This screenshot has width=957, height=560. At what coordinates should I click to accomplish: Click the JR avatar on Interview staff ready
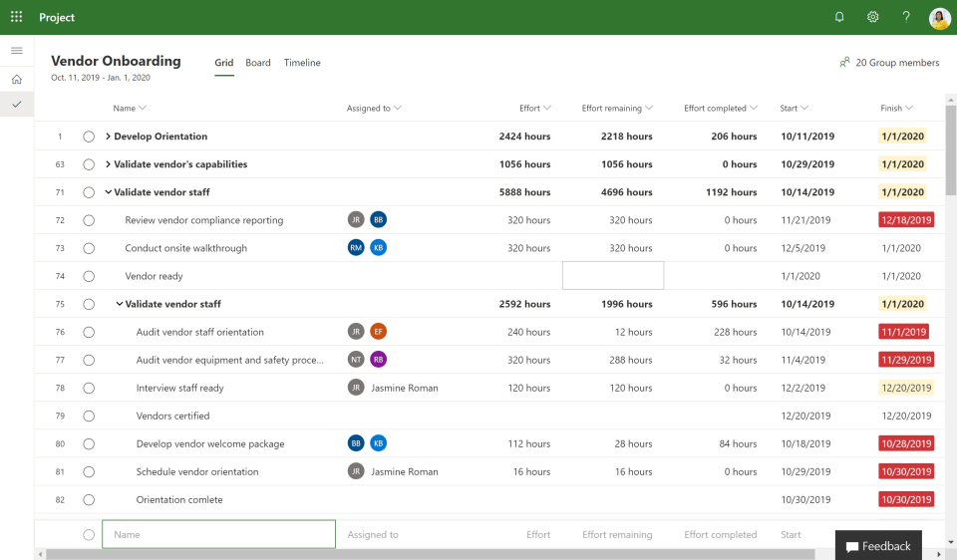pyautogui.click(x=356, y=388)
